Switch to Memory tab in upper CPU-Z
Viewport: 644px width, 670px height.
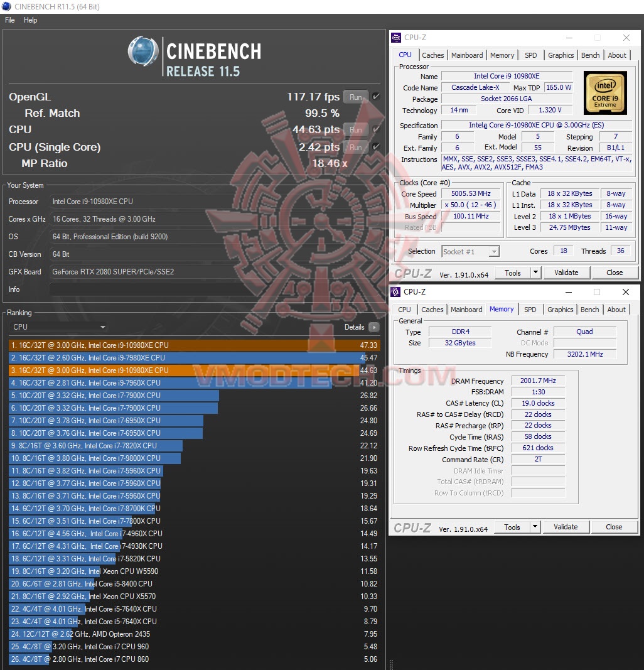(502, 55)
